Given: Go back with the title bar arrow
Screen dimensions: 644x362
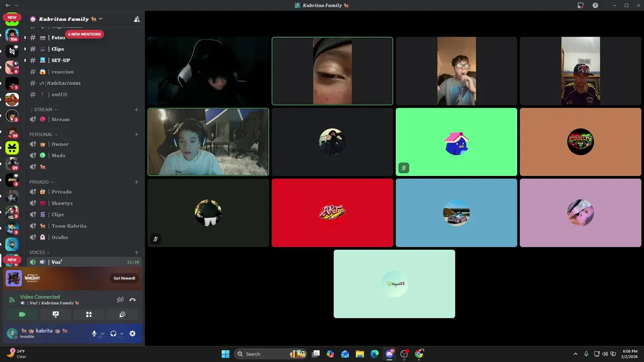Looking at the screenshot, I should pyautogui.click(x=8, y=5).
